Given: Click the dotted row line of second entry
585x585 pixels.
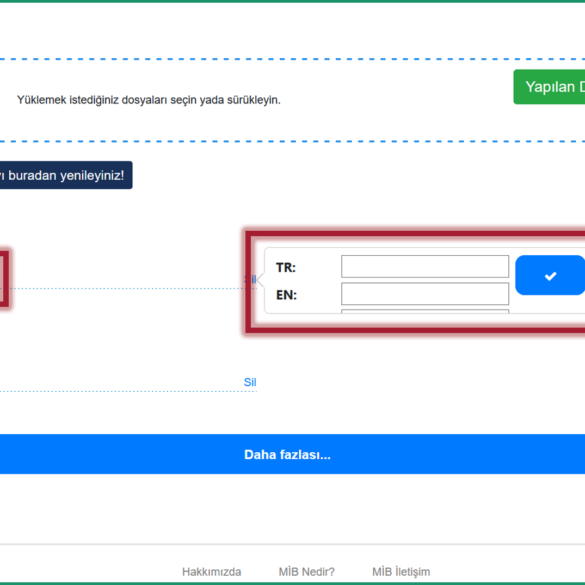Looking at the screenshot, I should pyautogui.click(x=128, y=391).
